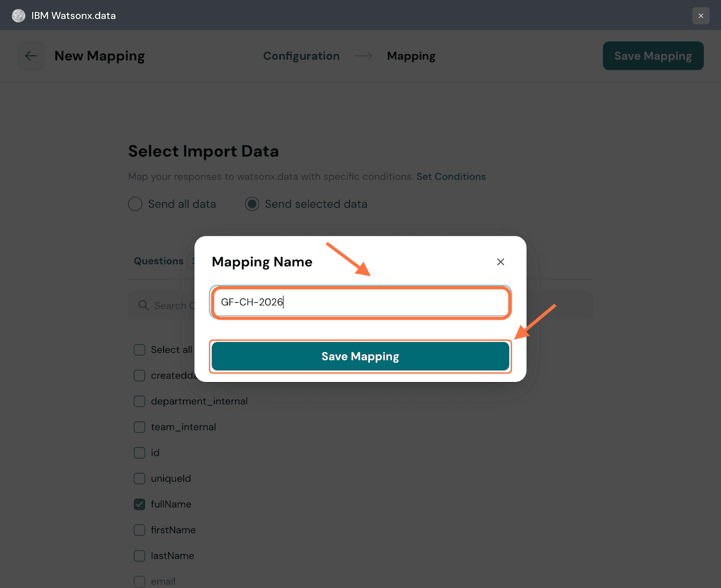Go to the Configuration step
Image resolution: width=721 pixels, height=588 pixels.
coord(301,56)
